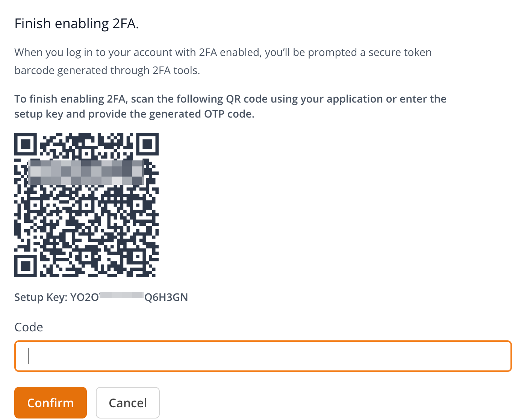Click the 'Finish enabling 2FA.' heading
527x420 pixels.
pyautogui.click(x=77, y=24)
